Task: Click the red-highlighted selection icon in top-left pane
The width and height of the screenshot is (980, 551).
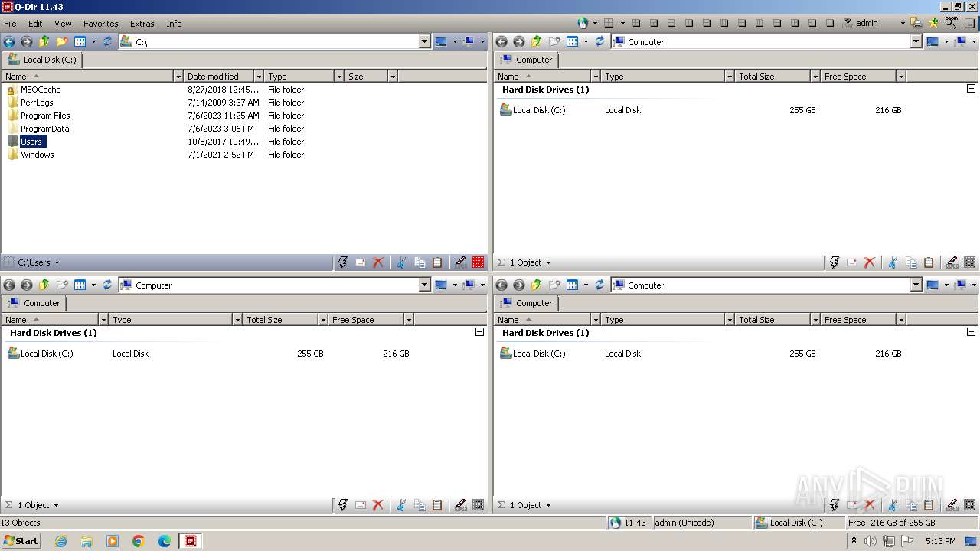Action: click(x=479, y=262)
